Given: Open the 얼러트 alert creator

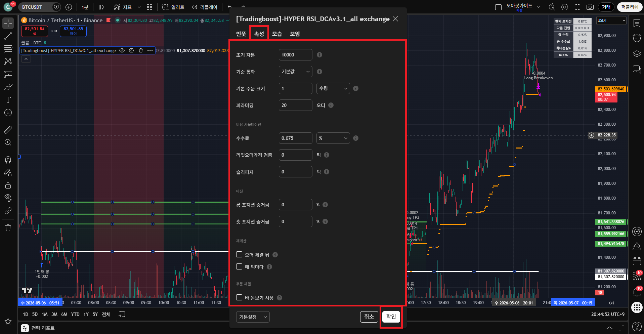Looking at the screenshot, I should click(x=173, y=7).
